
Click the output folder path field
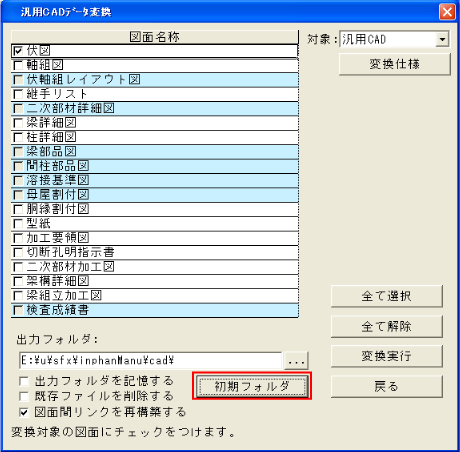pos(150,361)
